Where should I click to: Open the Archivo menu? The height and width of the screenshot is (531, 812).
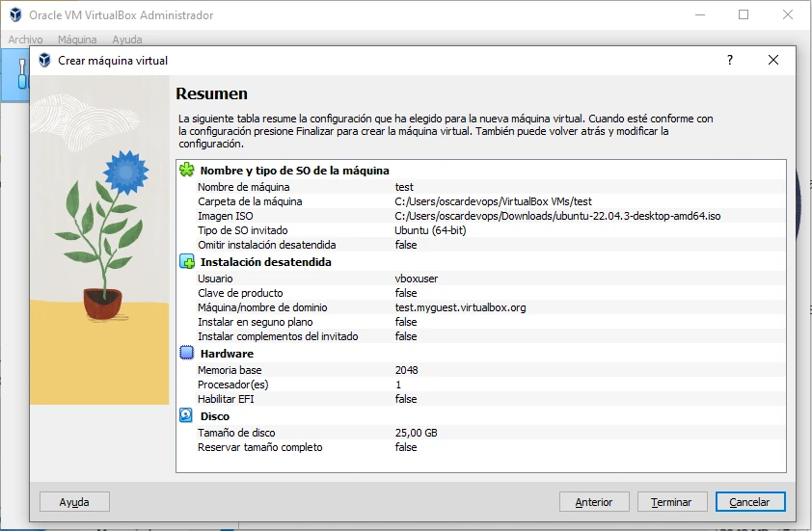click(25, 40)
